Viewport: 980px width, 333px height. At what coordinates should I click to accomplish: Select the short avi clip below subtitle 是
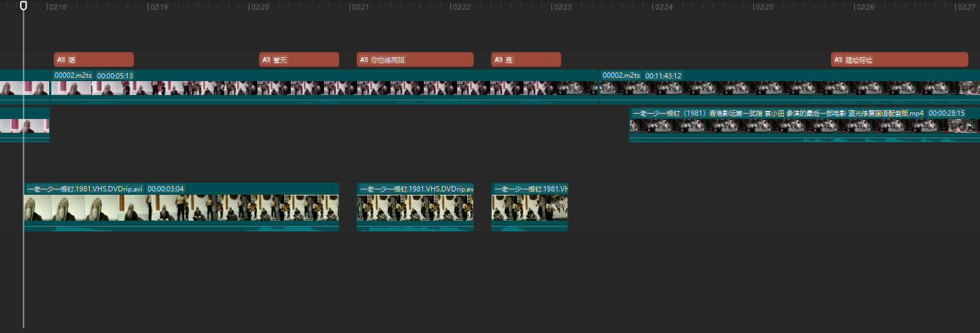coord(530,207)
